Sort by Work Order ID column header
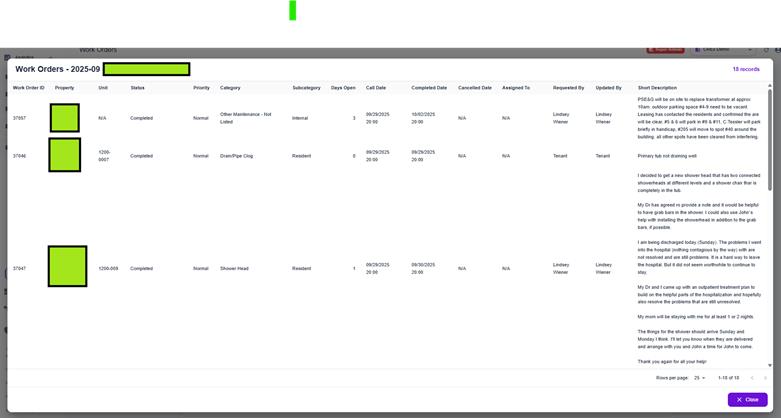781x418 pixels. tap(28, 88)
